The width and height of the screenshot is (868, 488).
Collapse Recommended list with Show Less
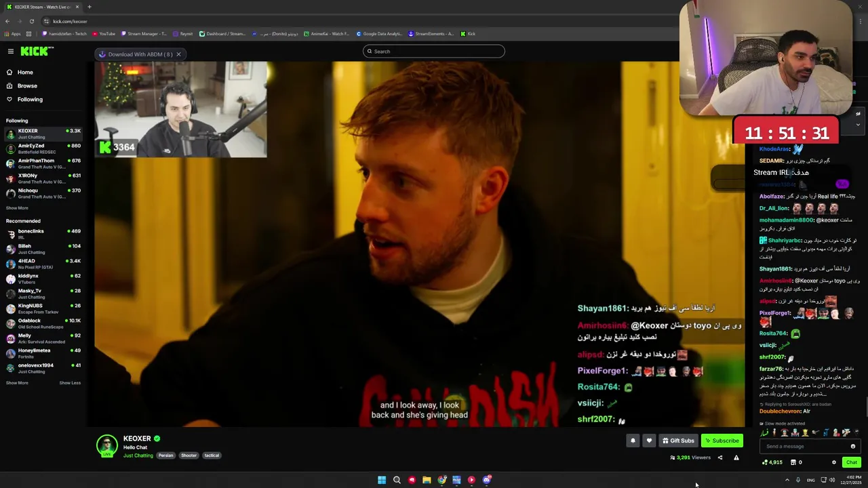(70, 383)
